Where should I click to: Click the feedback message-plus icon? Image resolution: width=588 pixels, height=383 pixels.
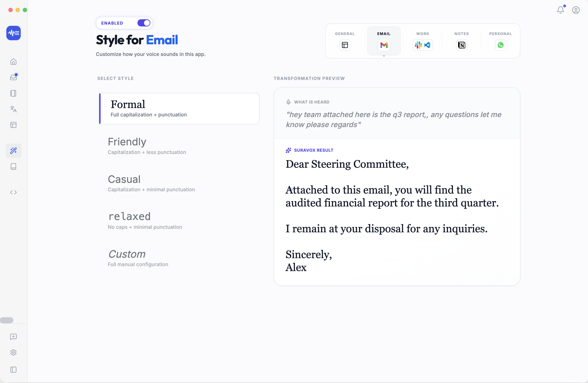click(x=13, y=336)
